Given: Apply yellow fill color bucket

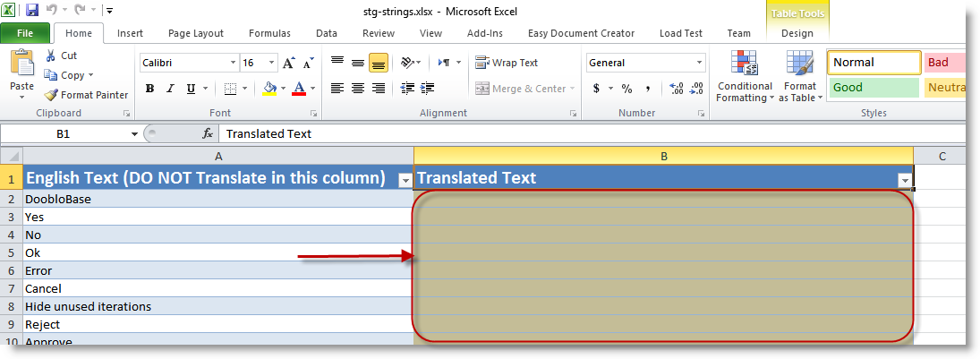Looking at the screenshot, I should 270,89.
